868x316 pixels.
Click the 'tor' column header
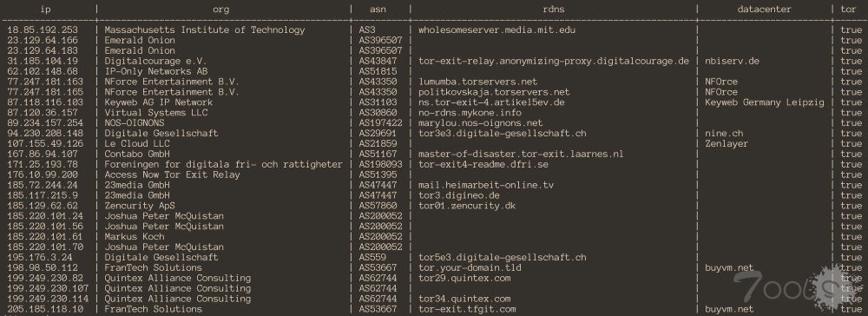[x=848, y=10]
